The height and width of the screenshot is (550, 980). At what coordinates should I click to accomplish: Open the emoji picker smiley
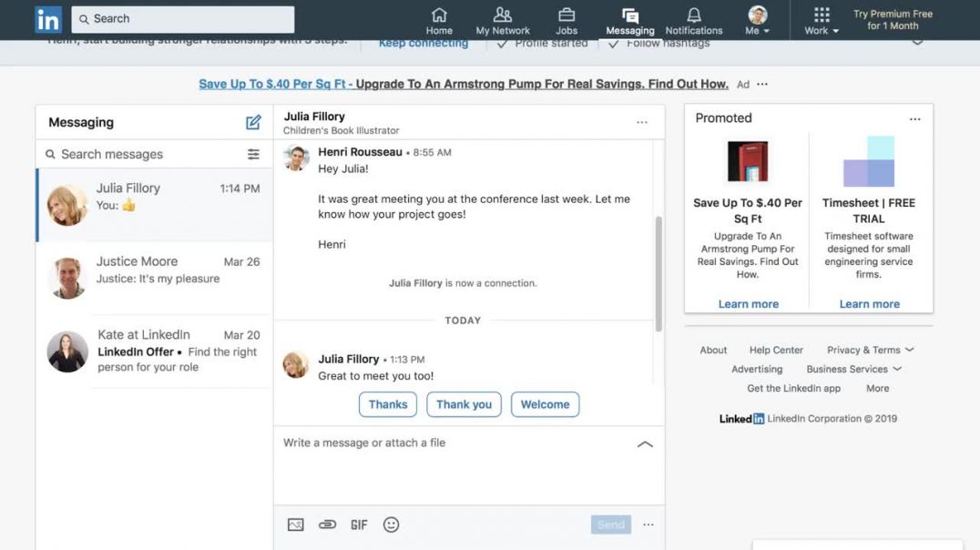pos(392,525)
